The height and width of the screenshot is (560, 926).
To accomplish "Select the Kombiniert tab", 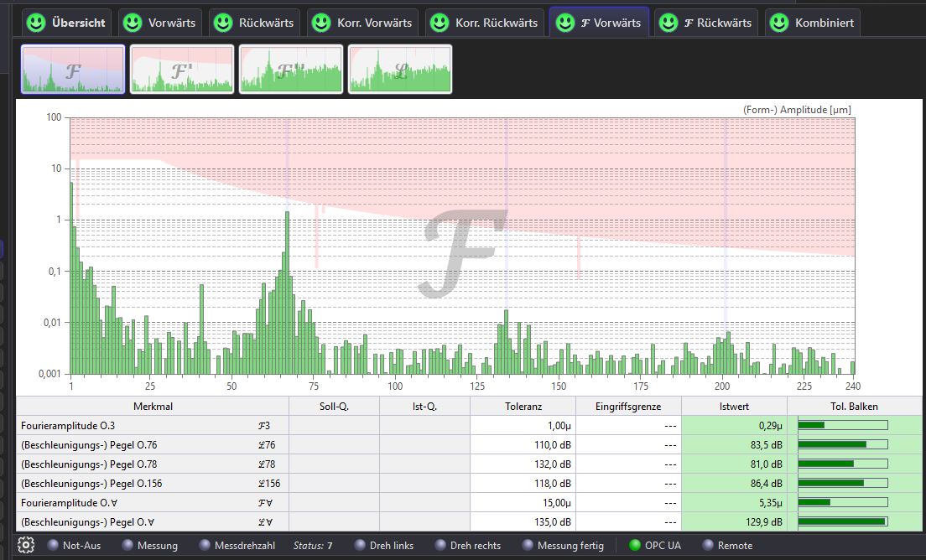I will coord(812,23).
